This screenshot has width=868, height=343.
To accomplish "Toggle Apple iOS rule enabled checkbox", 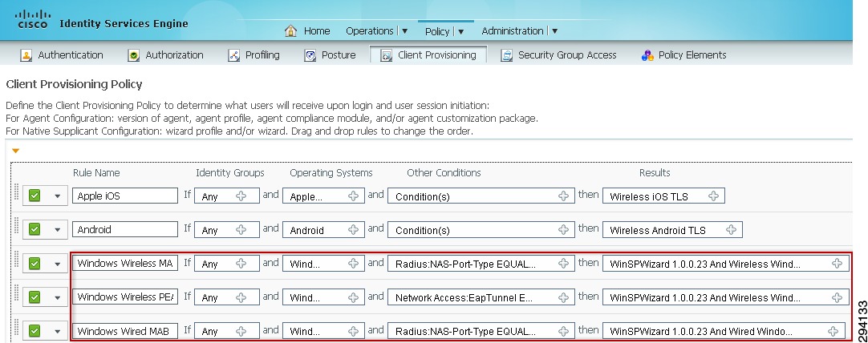I will 34,196.
